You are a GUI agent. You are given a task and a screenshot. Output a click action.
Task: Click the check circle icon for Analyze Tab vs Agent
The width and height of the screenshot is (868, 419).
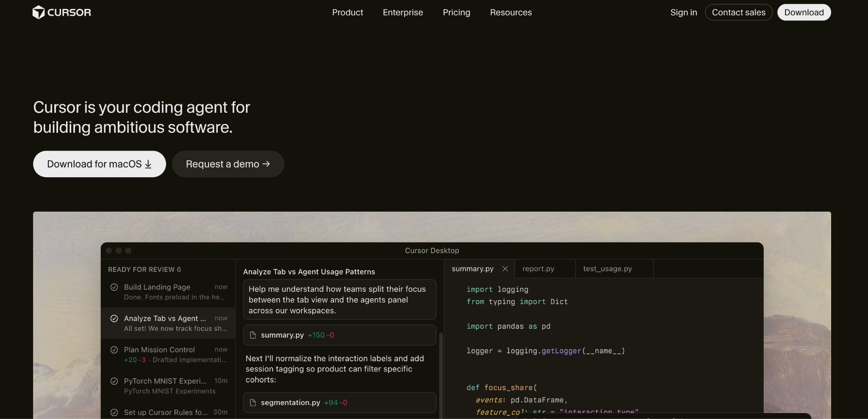(x=114, y=318)
